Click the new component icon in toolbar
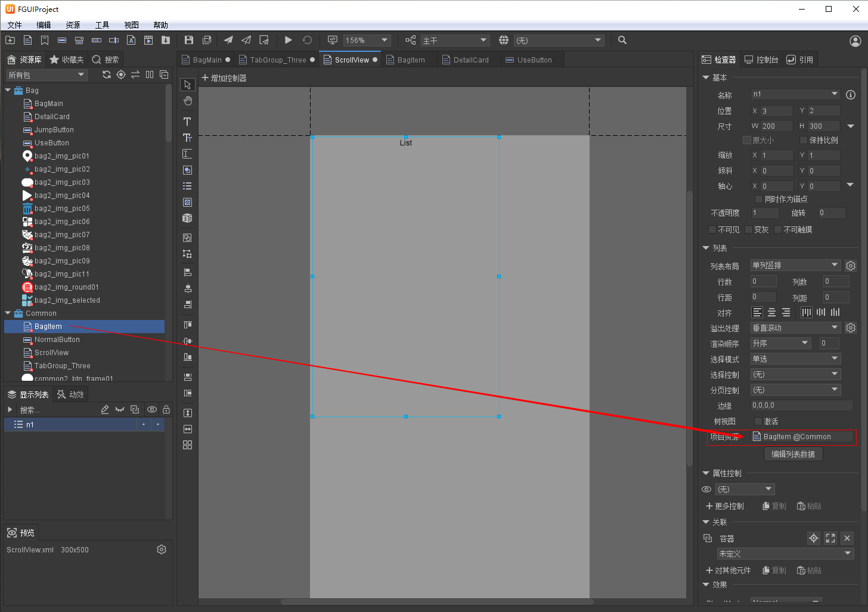This screenshot has height=612, width=868. click(x=27, y=40)
